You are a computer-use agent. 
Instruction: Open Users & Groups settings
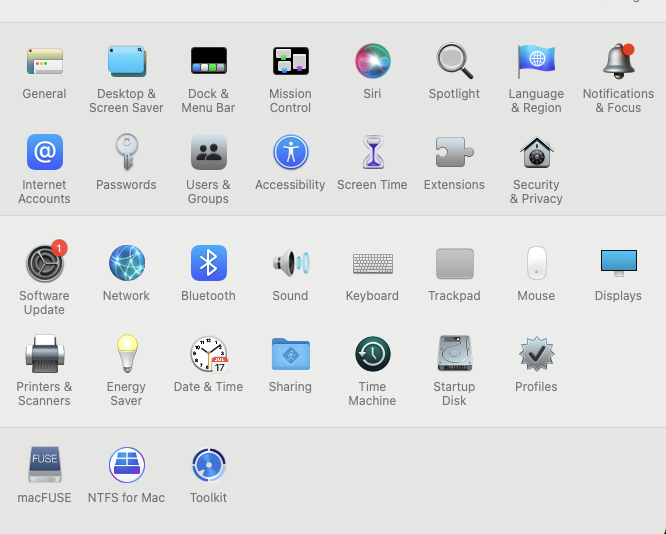[x=209, y=152]
